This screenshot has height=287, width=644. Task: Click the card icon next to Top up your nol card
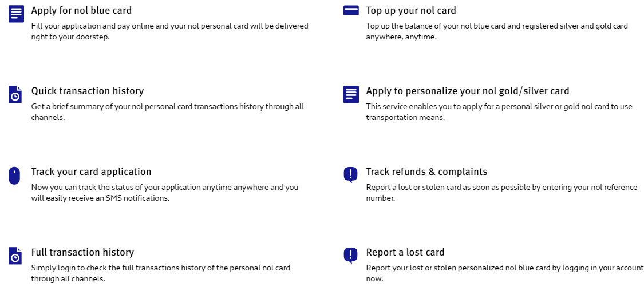[x=351, y=10]
